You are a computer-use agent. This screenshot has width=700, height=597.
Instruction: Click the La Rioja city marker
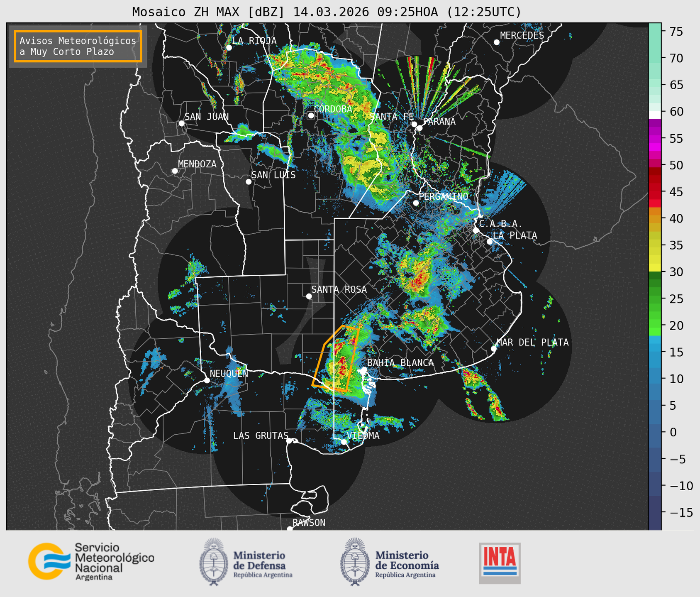pyautogui.click(x=229, y=48)
